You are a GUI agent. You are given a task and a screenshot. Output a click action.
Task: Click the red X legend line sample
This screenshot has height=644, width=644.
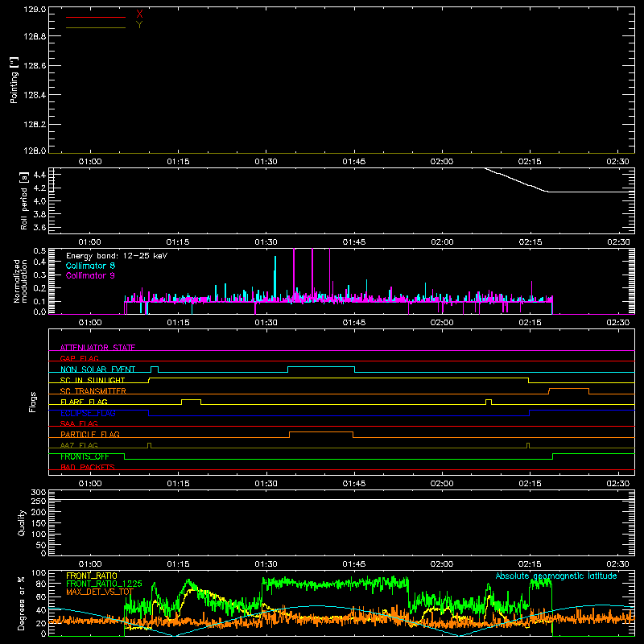tap(96, 17)
